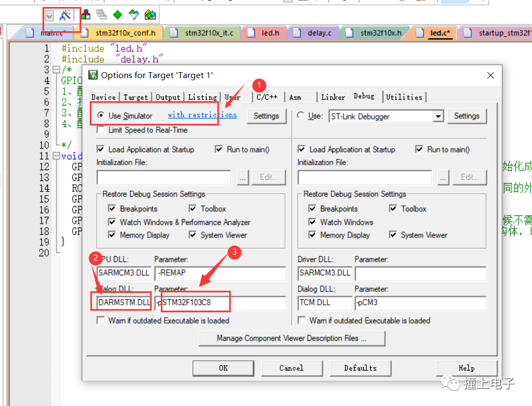Click Manage Component Viewer Description Files button
The width and height of the screenshot is (532, 406).
tap(292, 338)
